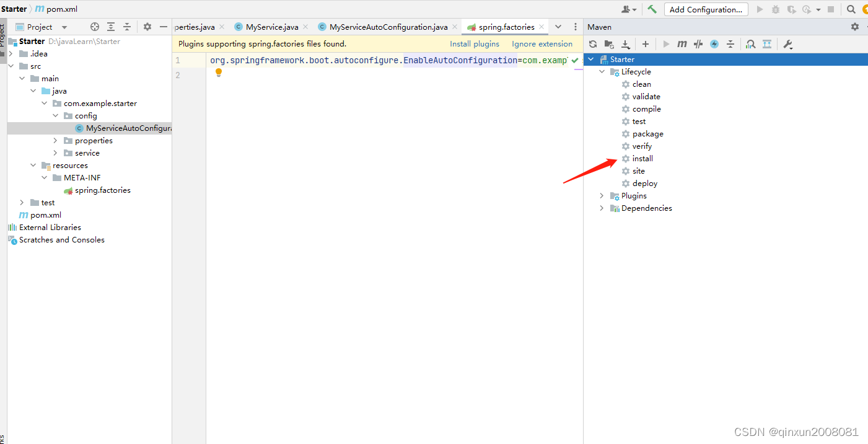The image size is (868, 444).
Task: Click the Debug bug icon
Action: click(776, 9)
